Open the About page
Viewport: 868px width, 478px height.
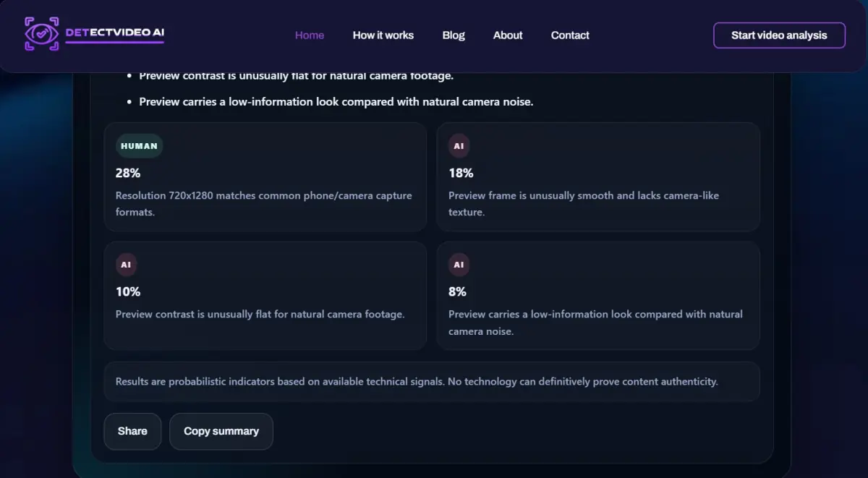(x=508, y=35)
